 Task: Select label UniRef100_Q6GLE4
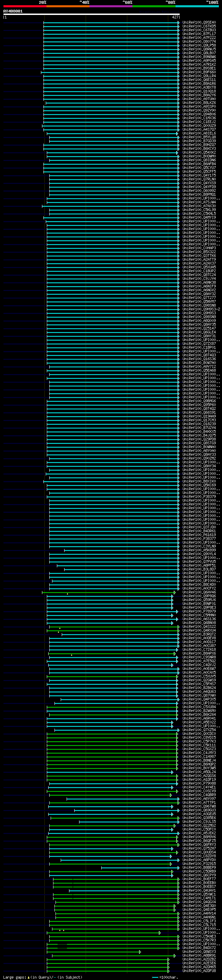(199, 332)
